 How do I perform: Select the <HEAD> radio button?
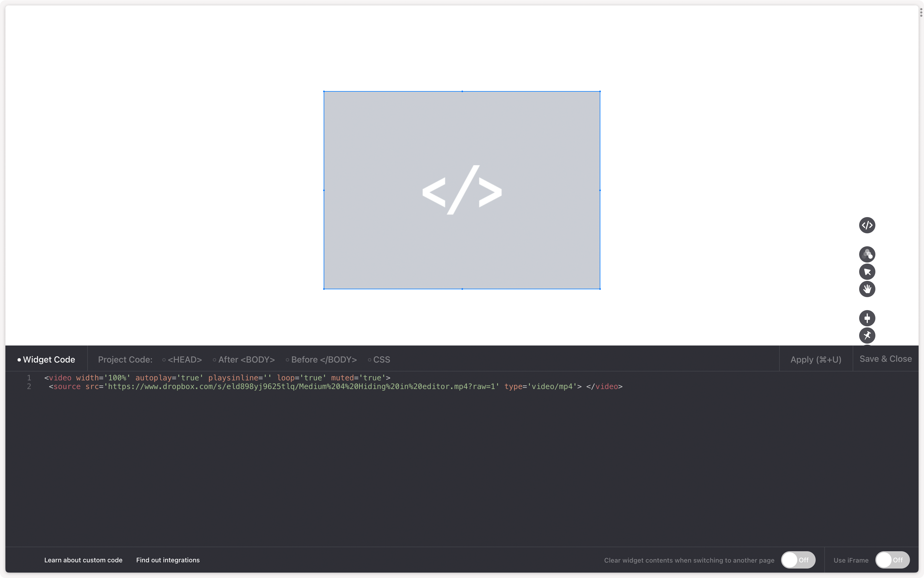(163, 360)
